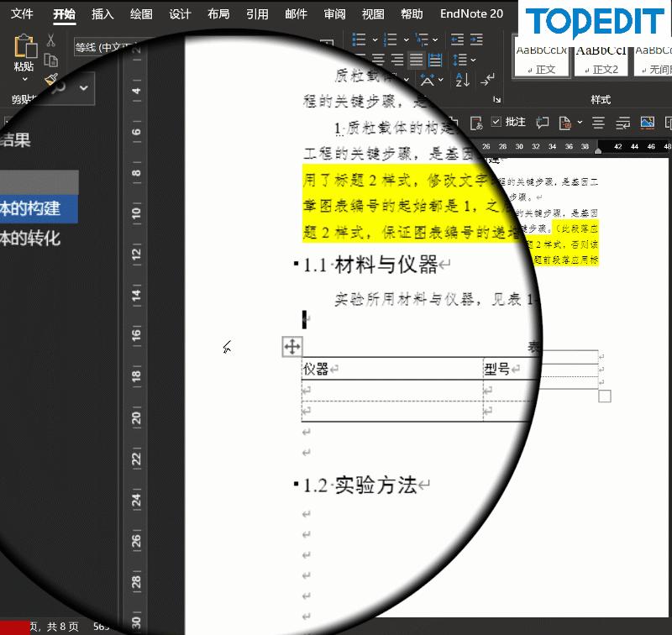672x635 pixels.
Task: Apply bullet list formatting
Action: point(359,37)
